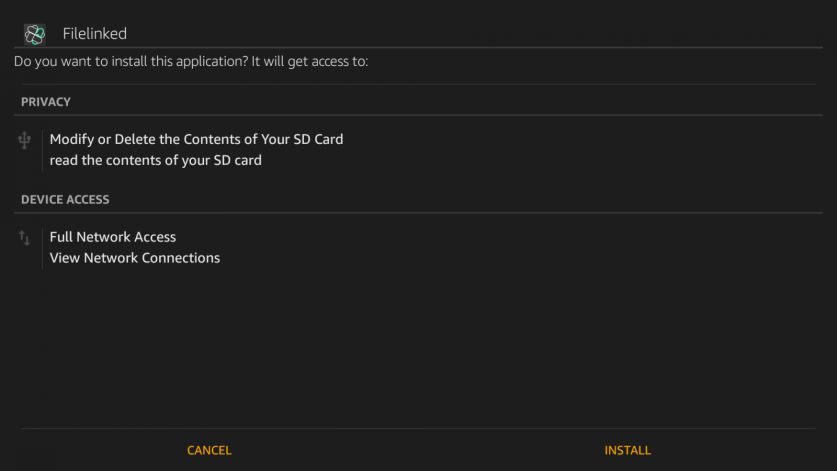Select the Filelinked title text

pyautogui.click(x=95, y=34)
